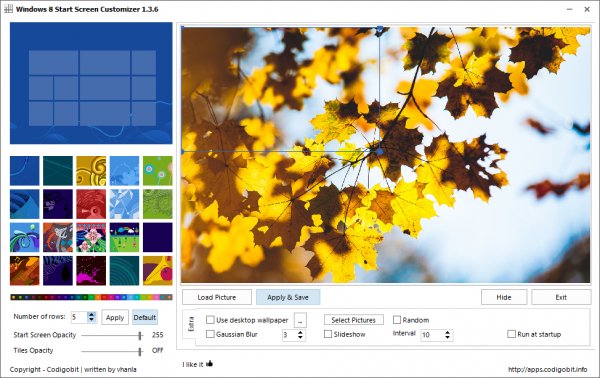Grab the top-center crop handle on the picture

(380, 28)
